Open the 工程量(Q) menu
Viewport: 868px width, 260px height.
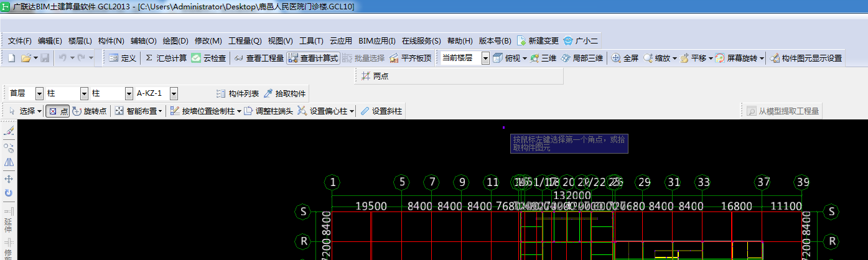click(245, 41)
